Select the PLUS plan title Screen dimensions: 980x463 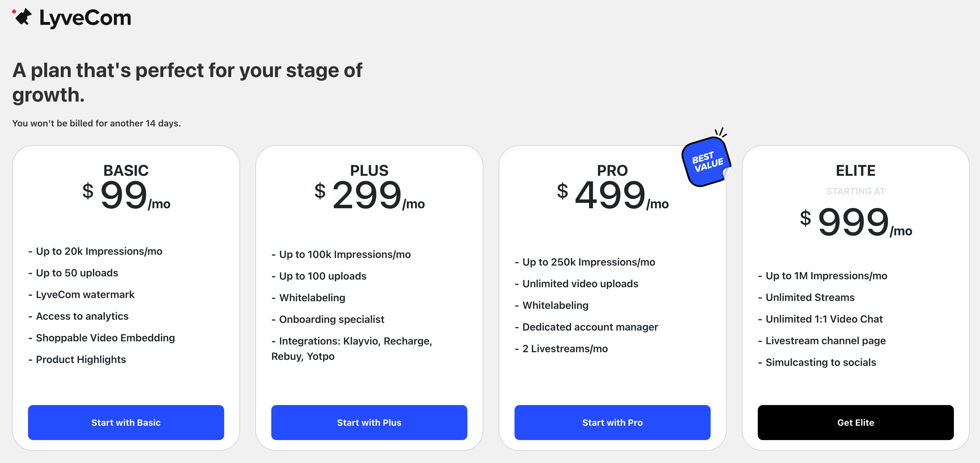pos(369,170)
